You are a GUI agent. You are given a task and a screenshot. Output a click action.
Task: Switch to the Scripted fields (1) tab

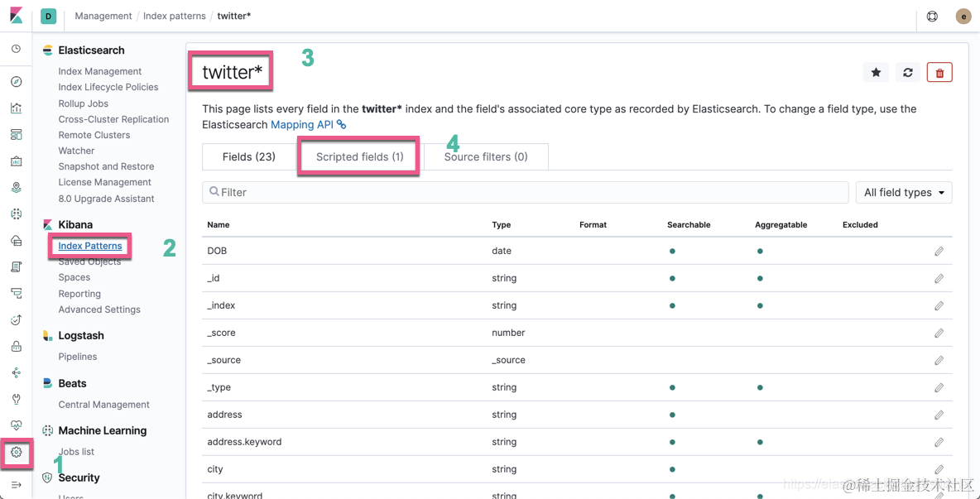[x=359, y=156]
